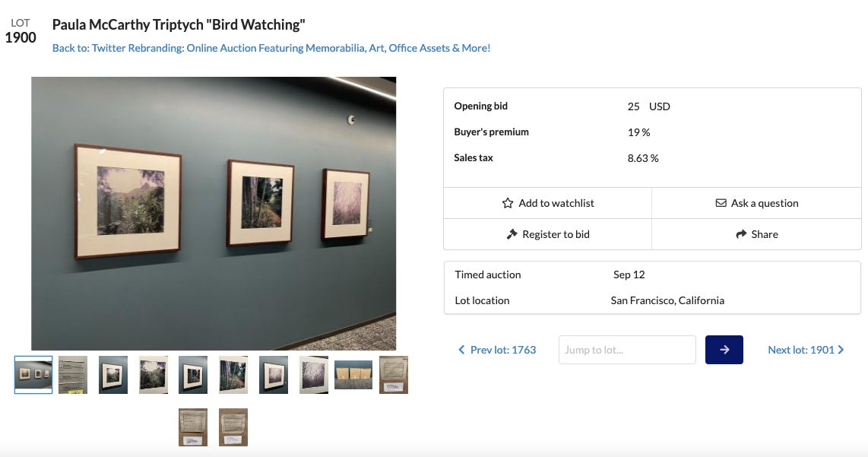Select the close-up bare winter trees thumbnail
The height and width of the screenshot is (457, 868).
tap(314, 375)
